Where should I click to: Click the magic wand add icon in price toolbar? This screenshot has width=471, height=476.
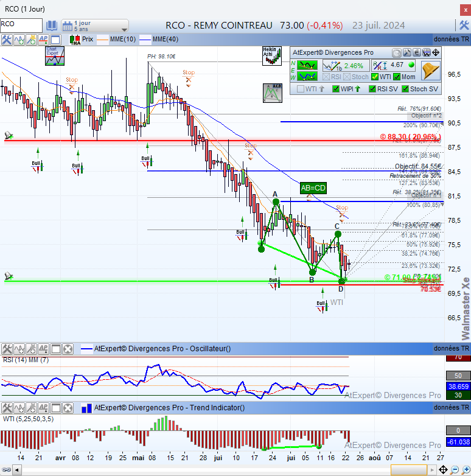tap(31, 40)
